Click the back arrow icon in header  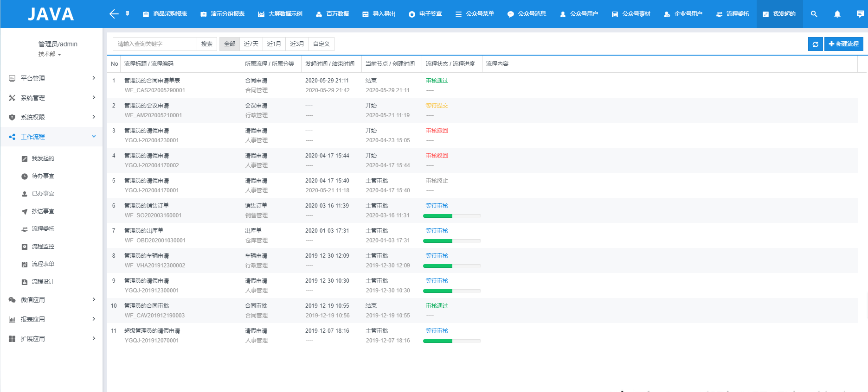coord(114,14)
